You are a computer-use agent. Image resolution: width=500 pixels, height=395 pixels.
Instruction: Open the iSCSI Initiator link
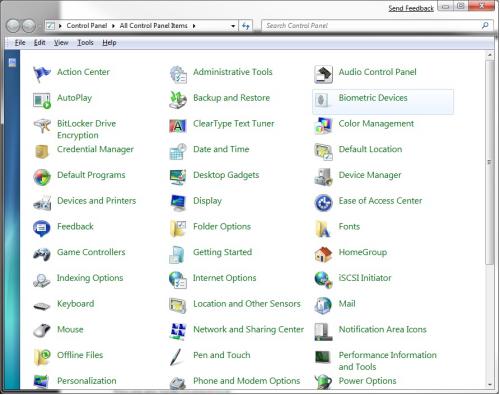(x=365, y=278)
